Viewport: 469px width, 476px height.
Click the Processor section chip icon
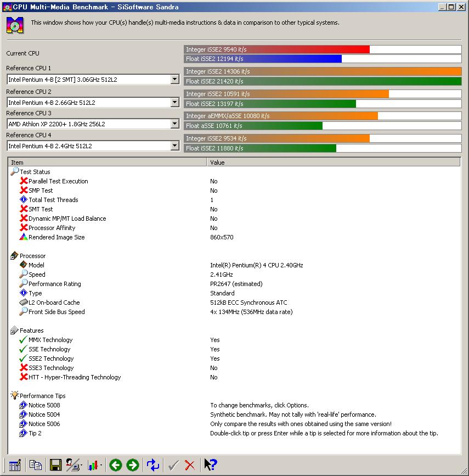click(14, 256)
